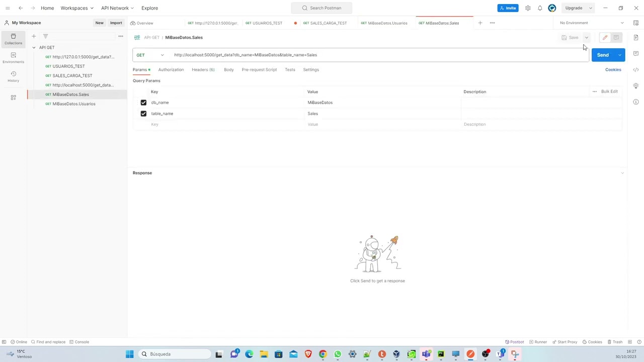
Task: Click the Explore link in header
Action: tap(150, 8)
